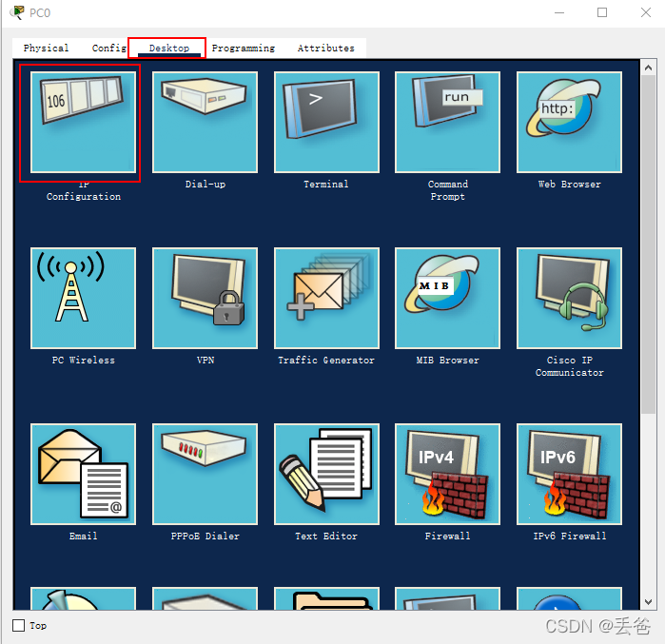
Task: Click the vertical scrollbar thumb
Action: (x=648, y=244)
